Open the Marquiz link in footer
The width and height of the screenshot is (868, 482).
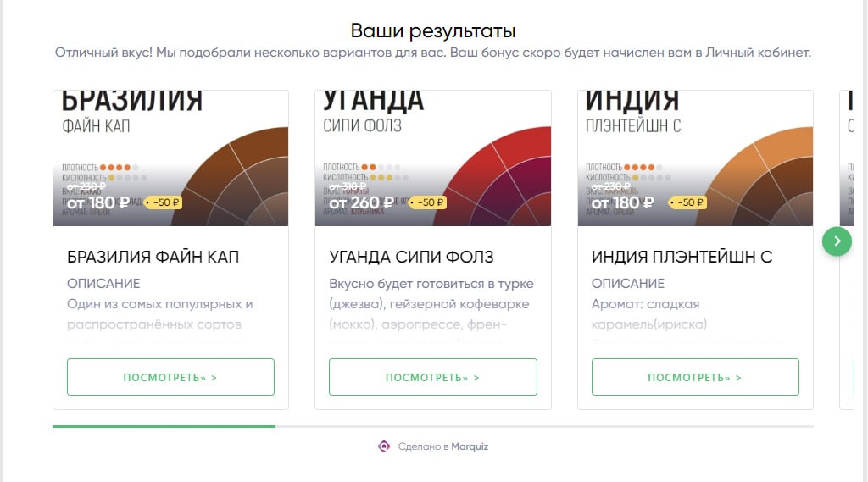[x=470, y=446]
